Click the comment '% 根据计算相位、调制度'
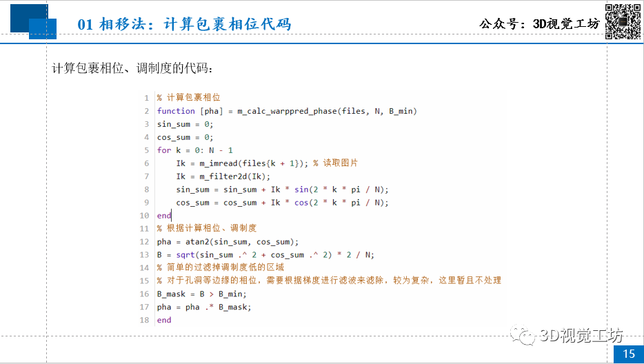The height and width of the screenshot is (364, 644). click(207, 228)
